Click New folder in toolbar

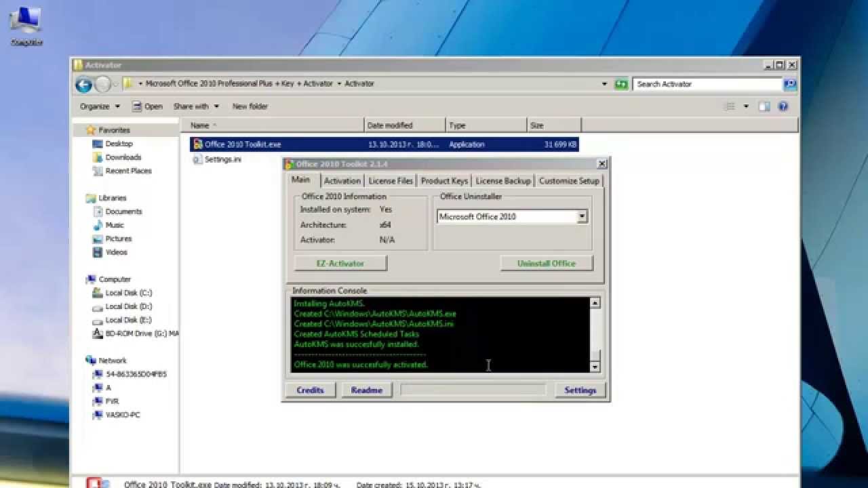point(250,106)
